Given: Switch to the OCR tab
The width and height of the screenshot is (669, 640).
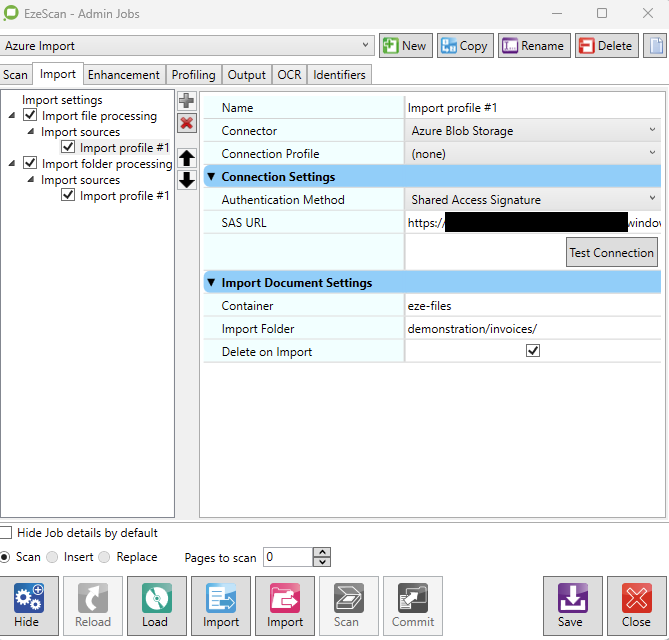Looking at the screenshot, I should click(x=289, y=75).
